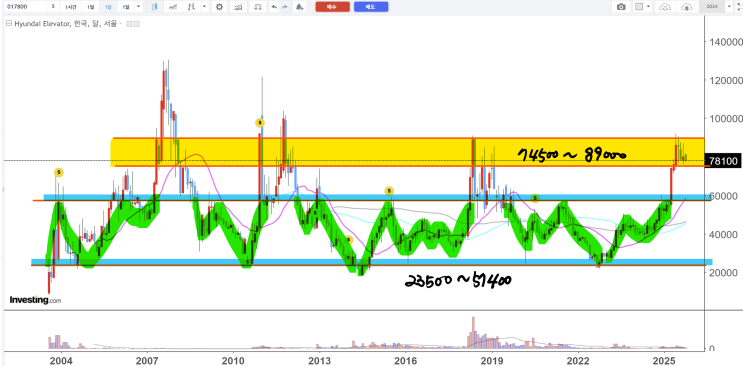Choose the bar chart style icon
The image size is (743, 366).
[x=191, y=7]
